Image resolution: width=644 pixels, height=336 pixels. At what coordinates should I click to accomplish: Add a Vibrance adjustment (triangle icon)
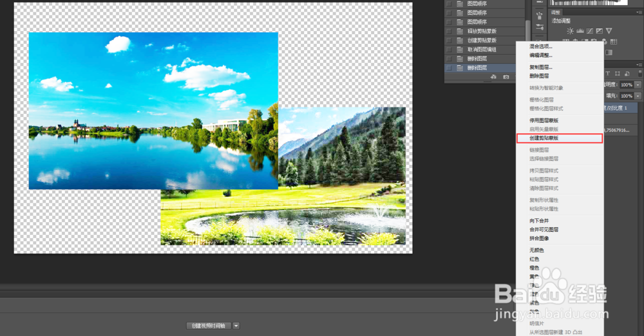609,31
